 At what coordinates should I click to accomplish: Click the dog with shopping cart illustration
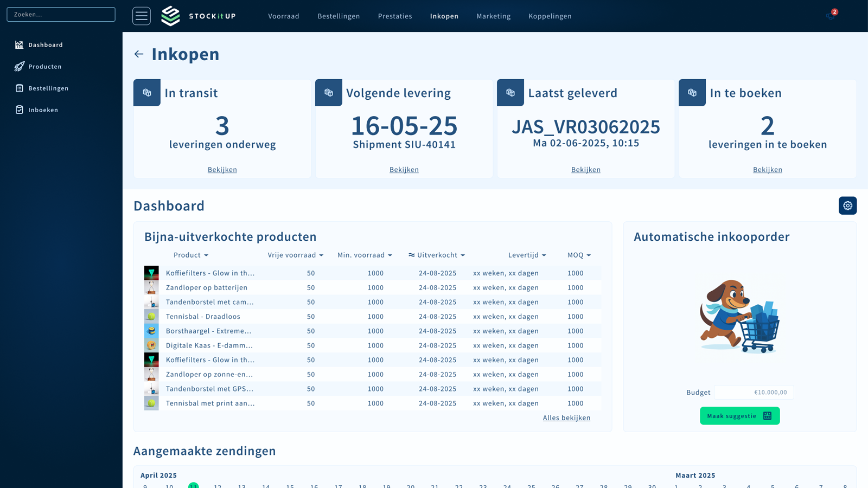(740, 317)
